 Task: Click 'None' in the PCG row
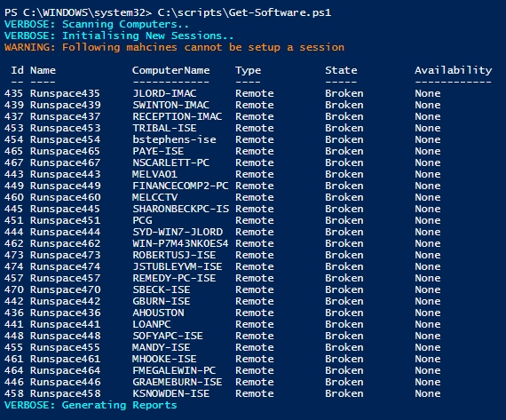(x=428, y=220)
